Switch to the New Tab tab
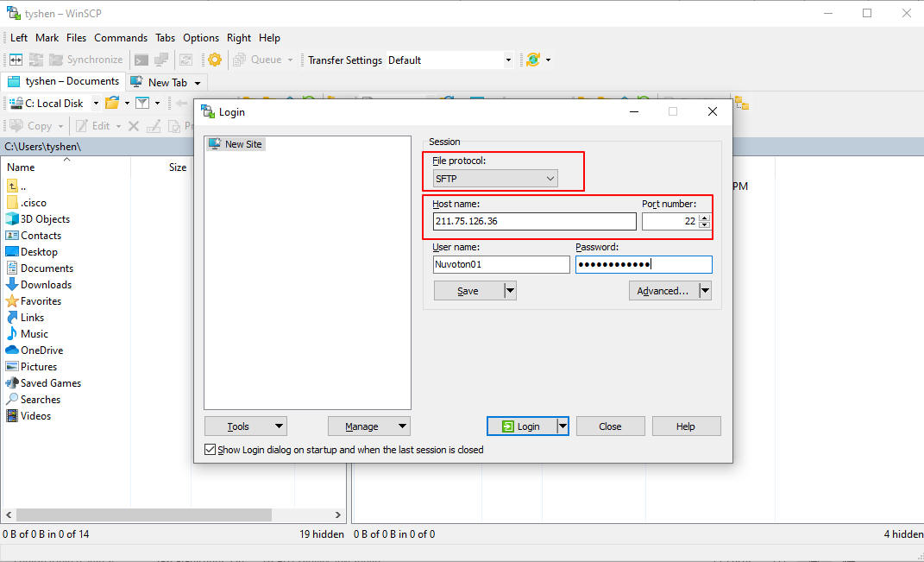The width and height of the screenshot is (924, 562). [x=167, y=82]
